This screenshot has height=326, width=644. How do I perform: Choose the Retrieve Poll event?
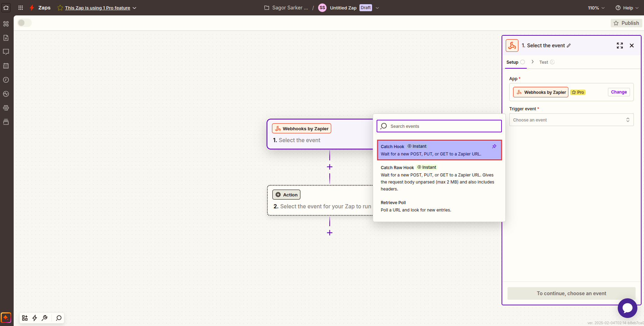(439, 206)
